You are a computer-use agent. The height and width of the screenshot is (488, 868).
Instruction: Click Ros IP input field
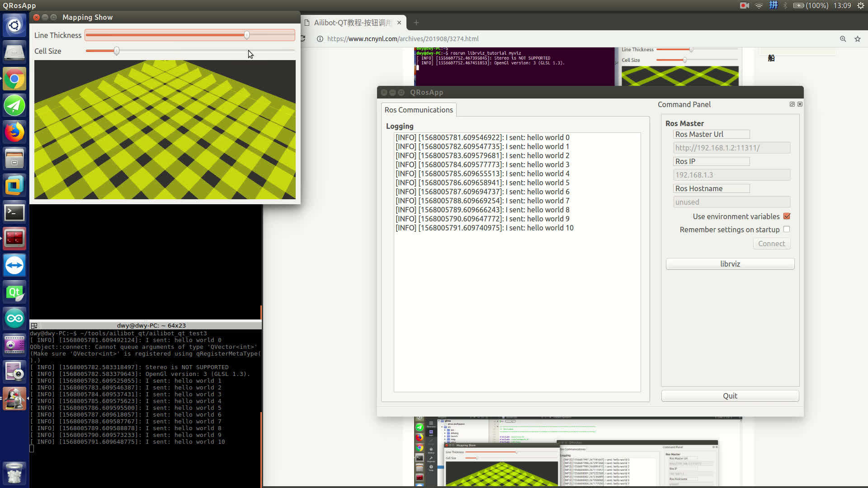click(732, 175)
